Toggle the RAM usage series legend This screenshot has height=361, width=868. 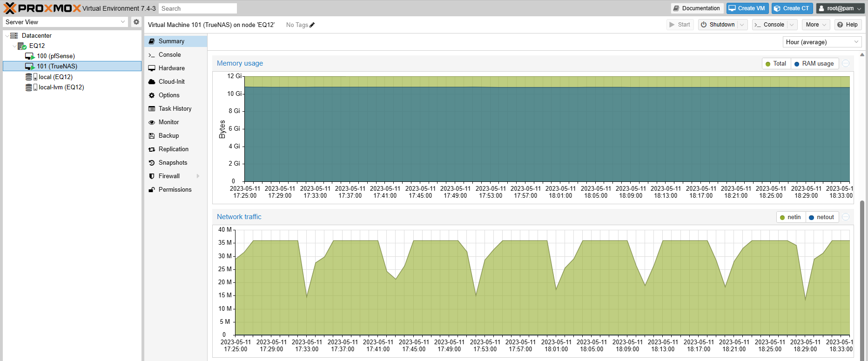(814, 64)
